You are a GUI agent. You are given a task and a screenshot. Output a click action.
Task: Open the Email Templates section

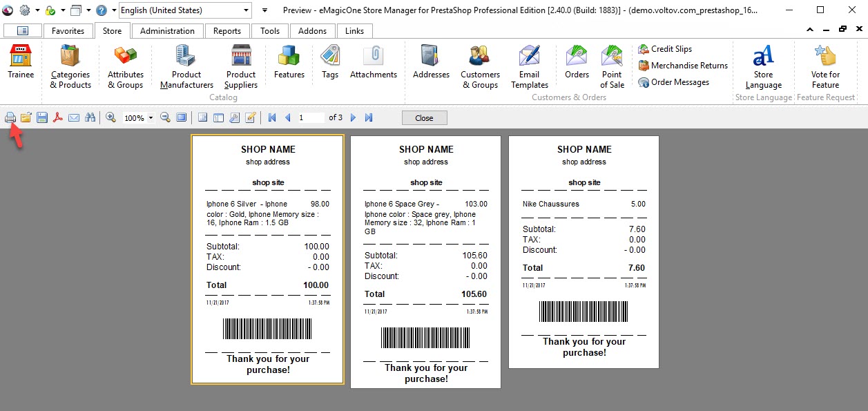(529, 66)
